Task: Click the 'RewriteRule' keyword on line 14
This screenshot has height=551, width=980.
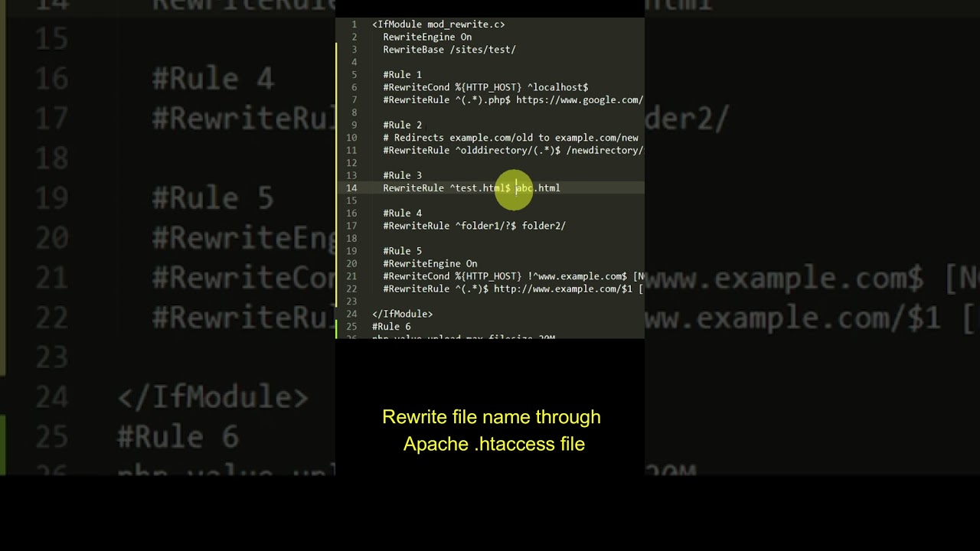Action: [x=413, y=187]
